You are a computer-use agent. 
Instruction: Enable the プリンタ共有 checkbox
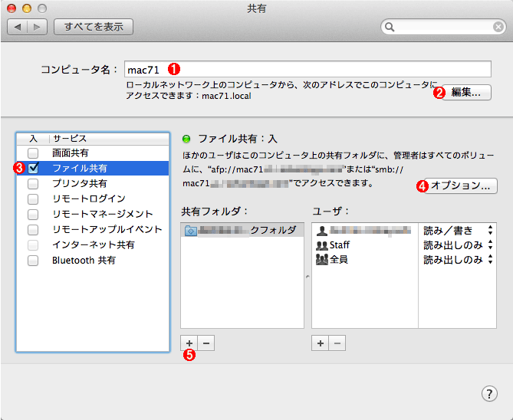33,183
